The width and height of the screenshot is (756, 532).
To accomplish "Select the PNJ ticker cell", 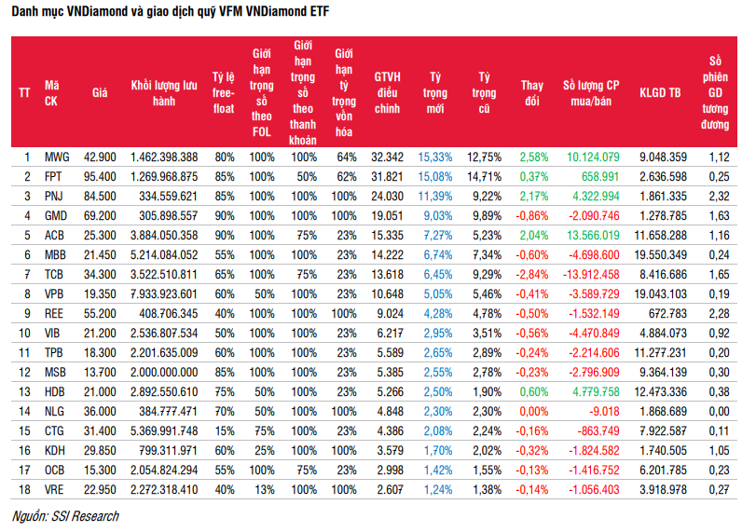I will [x=53, y=197].
